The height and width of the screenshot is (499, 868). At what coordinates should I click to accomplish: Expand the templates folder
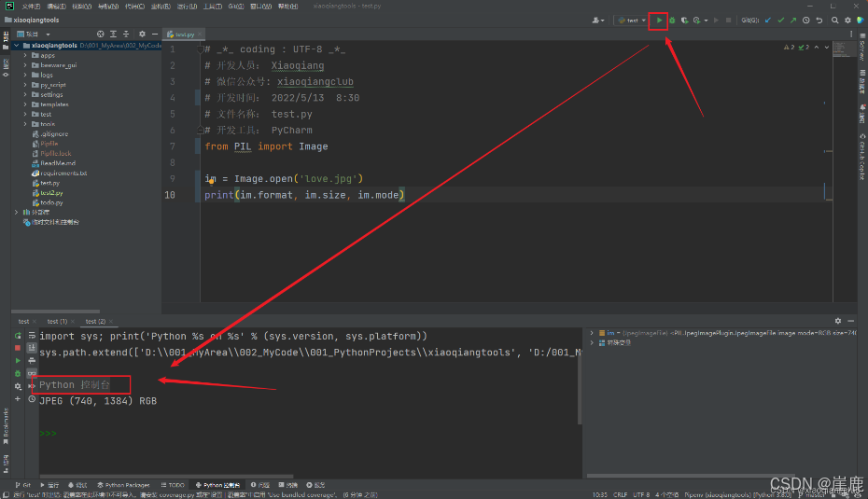click(25, 104)
